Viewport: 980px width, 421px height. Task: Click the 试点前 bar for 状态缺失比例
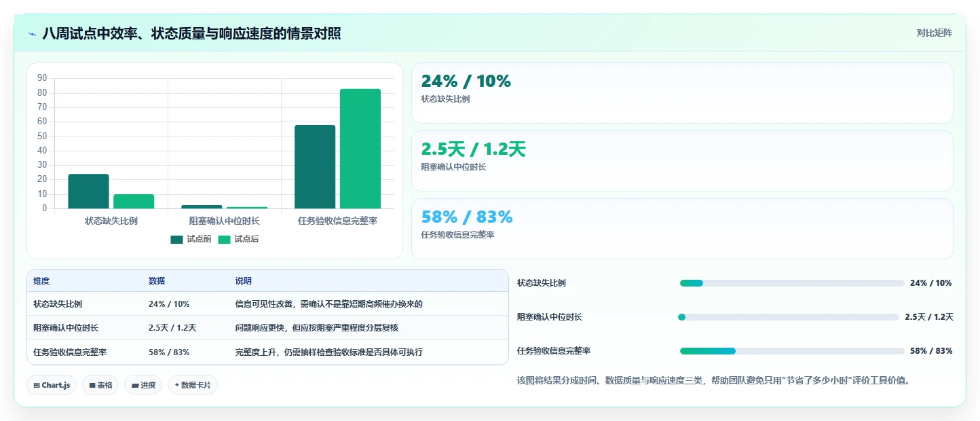(x=88, y=191)
